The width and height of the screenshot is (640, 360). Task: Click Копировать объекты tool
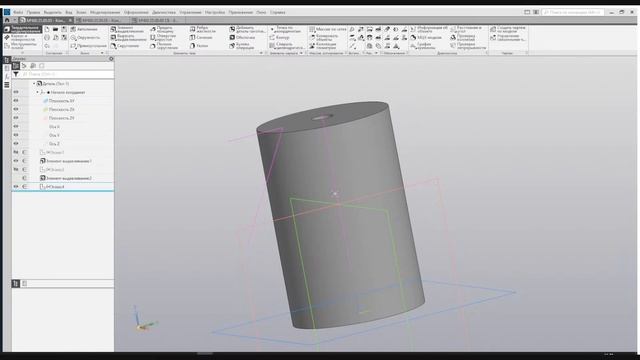(x=324, y=38)
